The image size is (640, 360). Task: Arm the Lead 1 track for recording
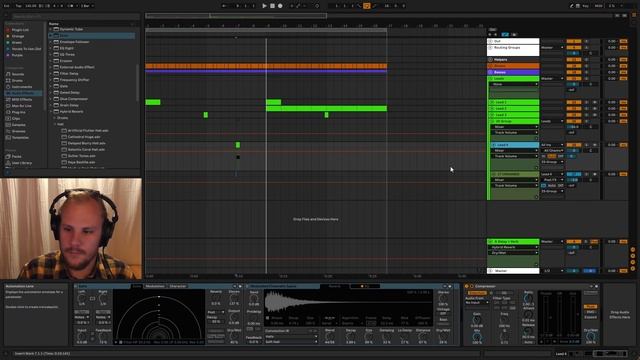coord(595,102)
